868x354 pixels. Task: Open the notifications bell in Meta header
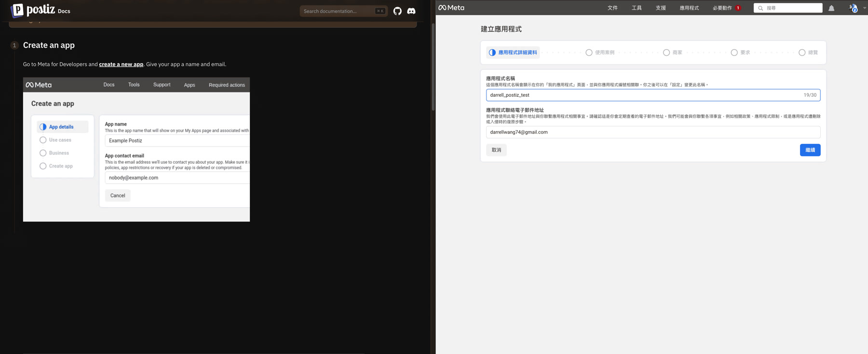pyautogui.click(x=831, y=8)
